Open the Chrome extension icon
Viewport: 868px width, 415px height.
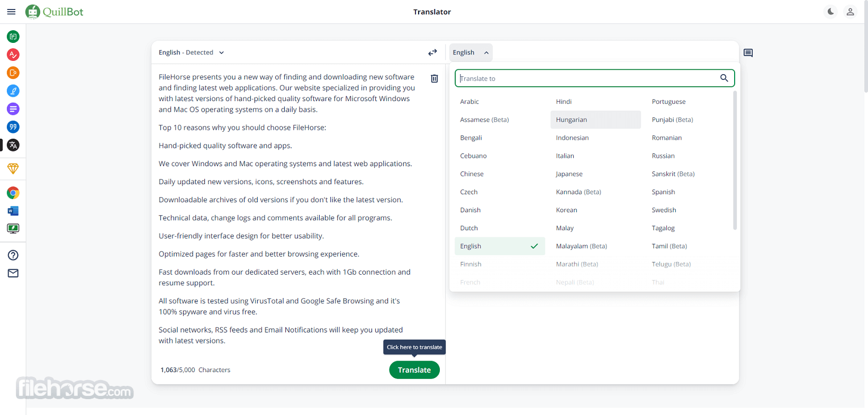13,193
